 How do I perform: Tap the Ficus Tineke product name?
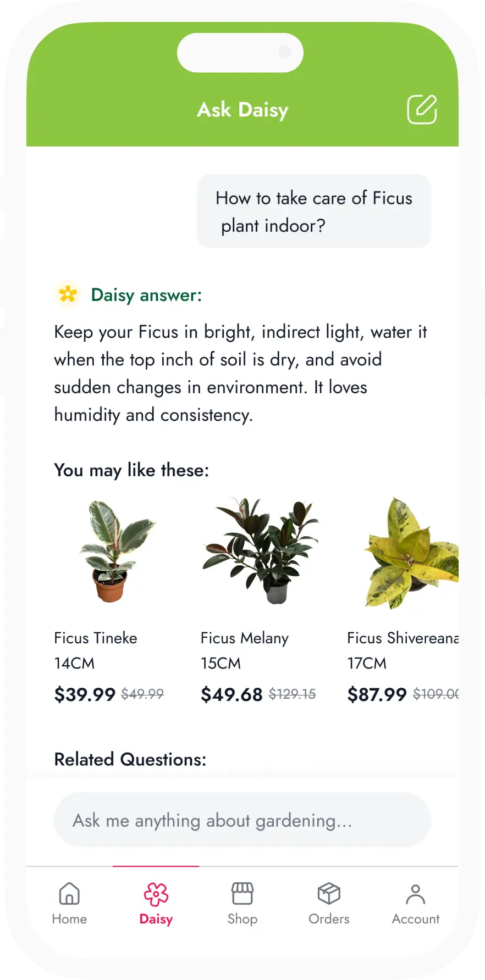96,638
